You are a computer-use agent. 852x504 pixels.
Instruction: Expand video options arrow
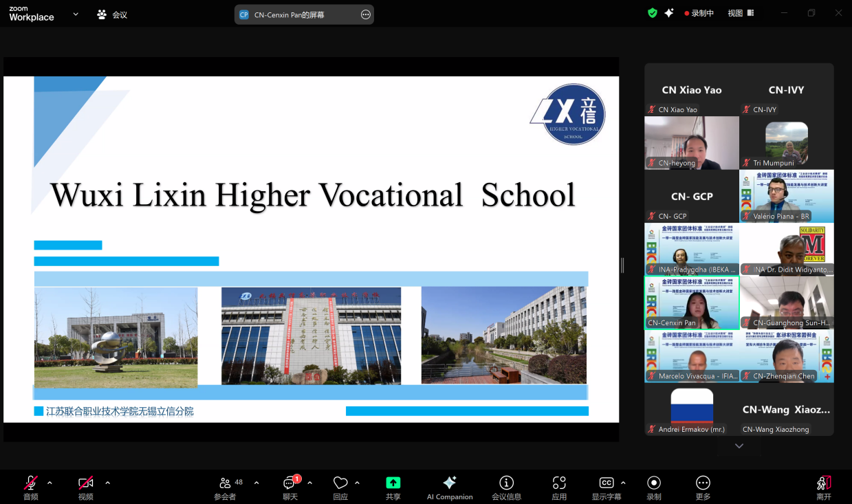[x=107, y=483]
